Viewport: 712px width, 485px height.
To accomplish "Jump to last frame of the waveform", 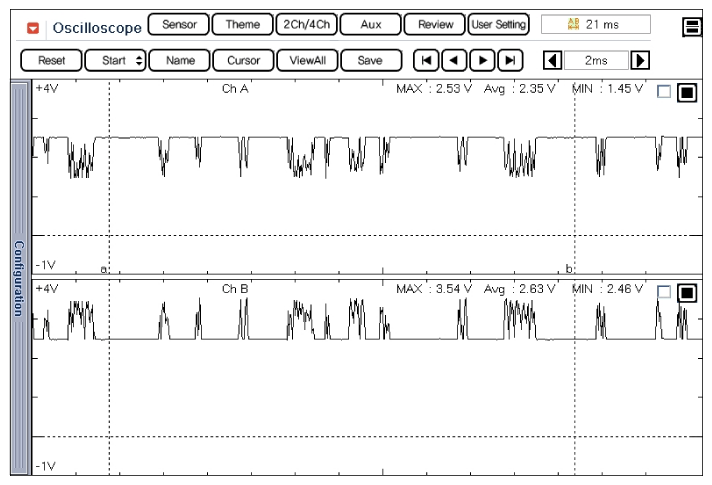I will (511, 60).
